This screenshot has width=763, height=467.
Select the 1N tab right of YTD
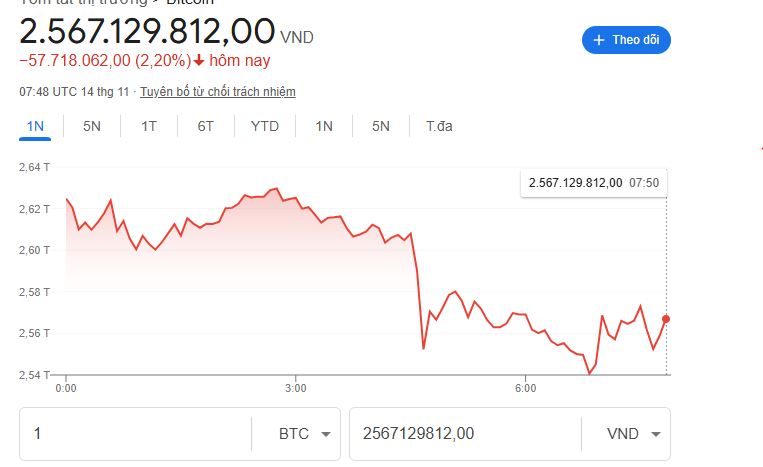coord(324,126)
